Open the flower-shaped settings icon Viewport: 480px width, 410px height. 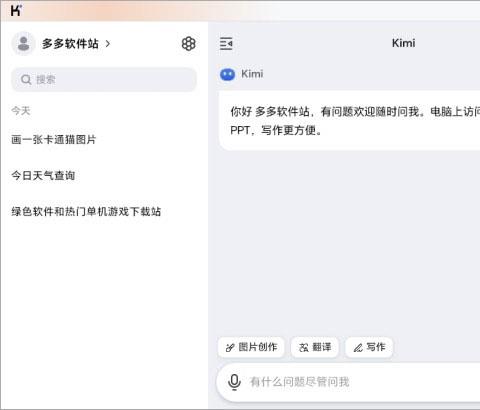[x=189, y=44]
